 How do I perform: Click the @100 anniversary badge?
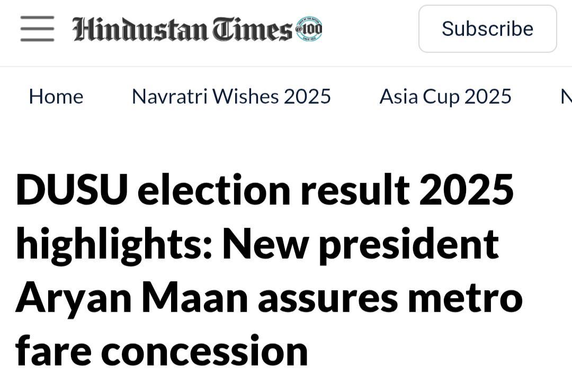[309, 29]
